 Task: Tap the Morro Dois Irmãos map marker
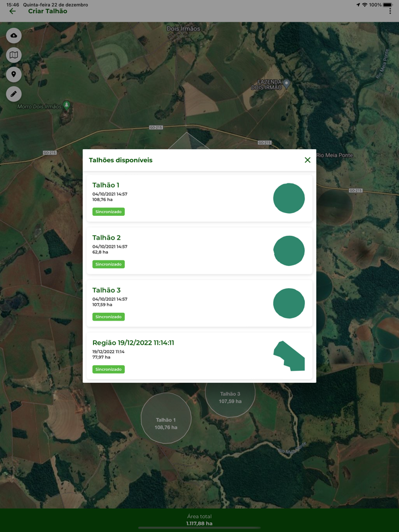(x=67, y=105)
